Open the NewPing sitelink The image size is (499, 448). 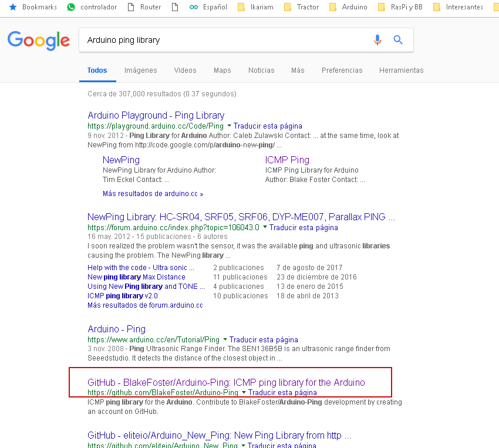pyautogui.click(x=121, y=160)
